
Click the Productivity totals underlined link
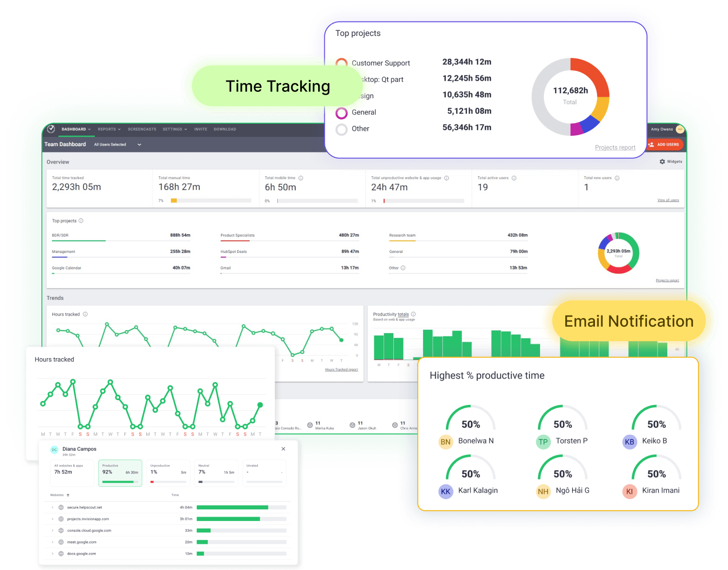[x=403, y=315]
